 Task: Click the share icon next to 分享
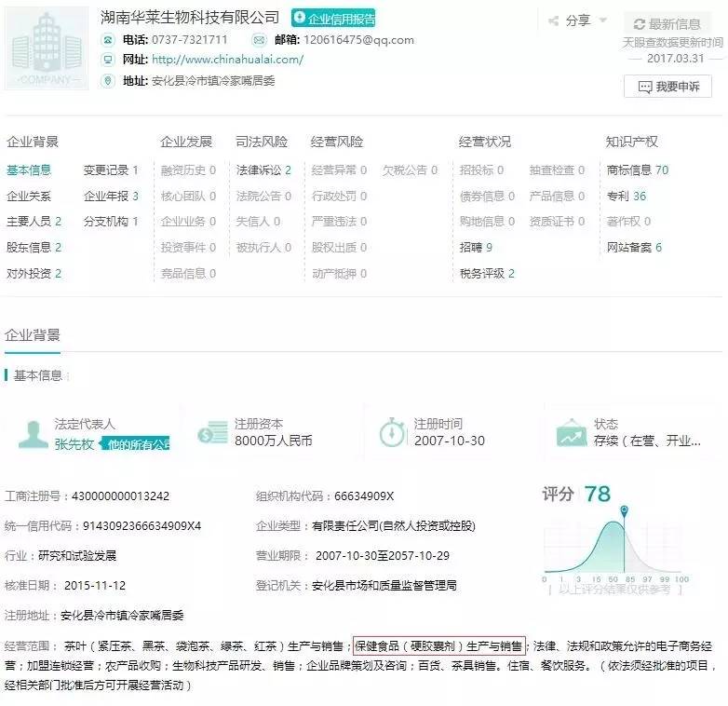553,20
